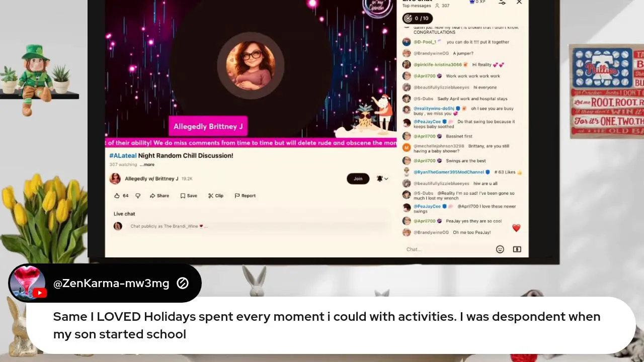The height and width of the screenshot is (362, 644).
Task: Click the Clip scissors button
Action: coord(216,196)
